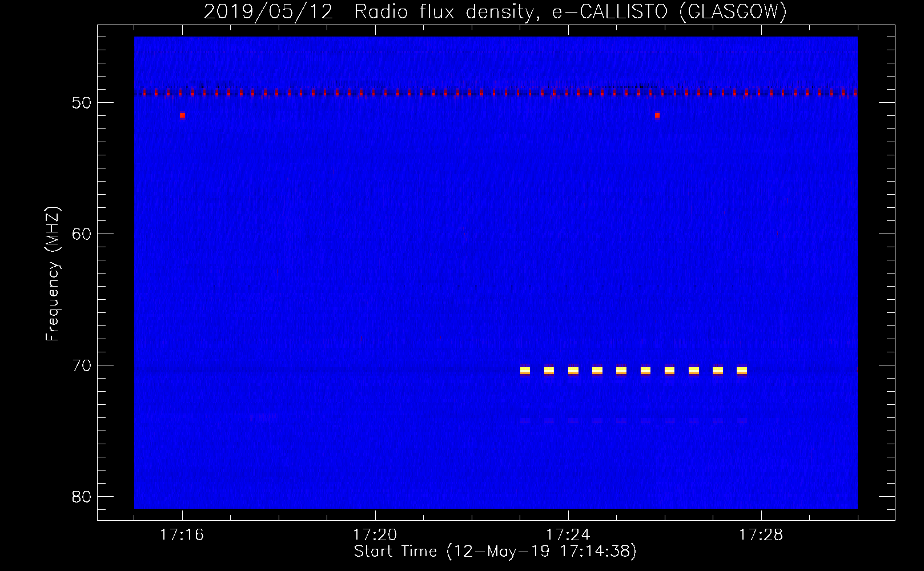924x571 pixels.
Task: Click the 50 frequency axis label
Action: (82, 103)
